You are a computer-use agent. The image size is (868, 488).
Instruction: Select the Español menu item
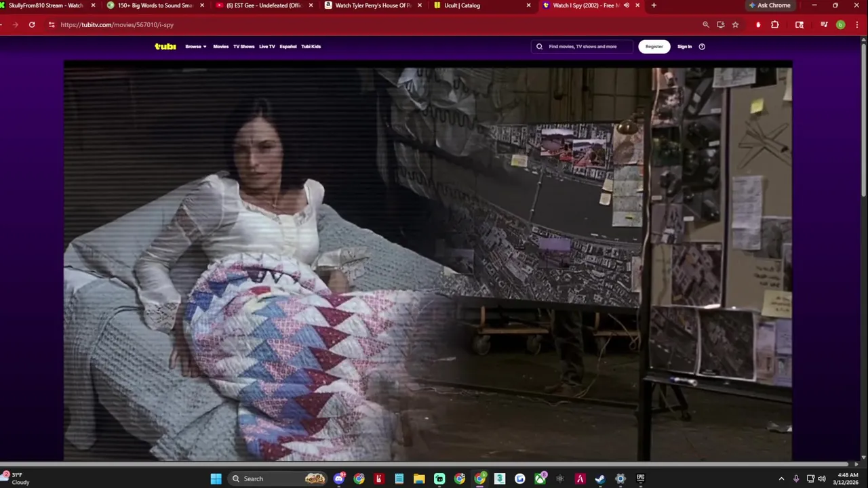click(288, 46)
